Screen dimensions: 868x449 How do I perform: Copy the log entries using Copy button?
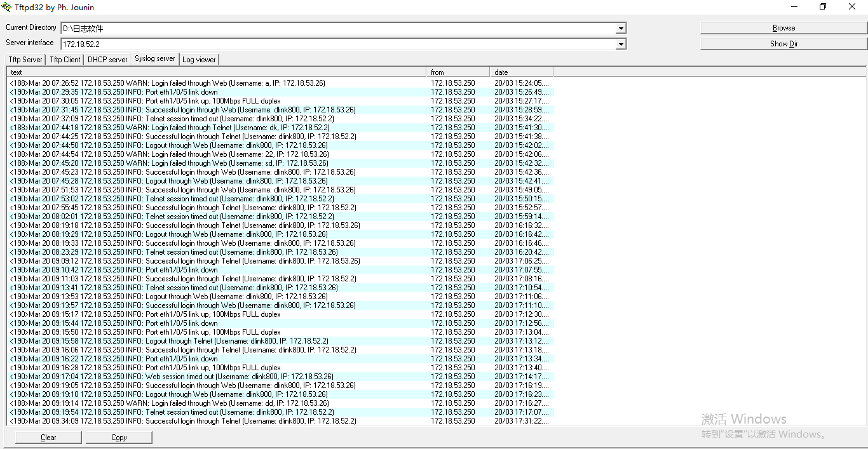point(119,437)
